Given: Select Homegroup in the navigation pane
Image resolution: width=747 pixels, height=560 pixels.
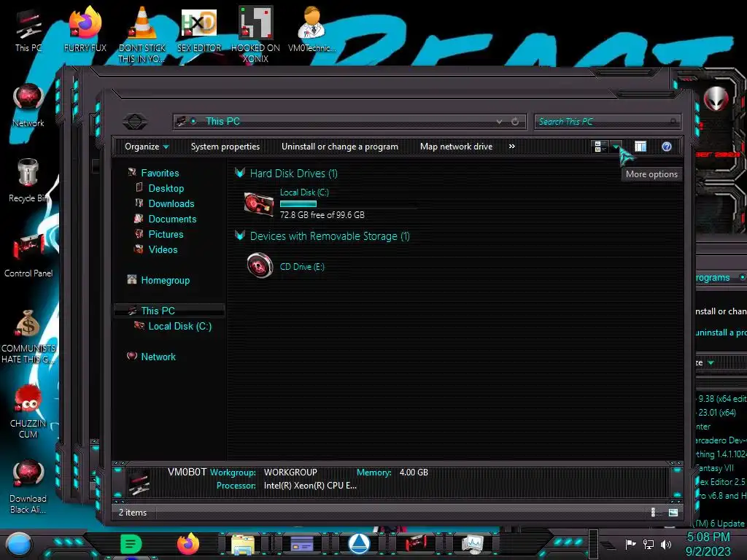Looking at the screenshot, I should coord(166,281).
